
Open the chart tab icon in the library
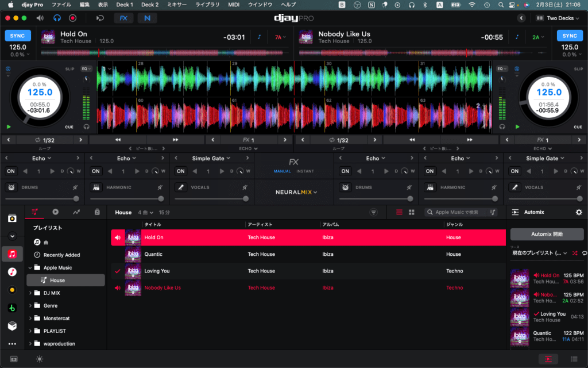tap(76, 212)
